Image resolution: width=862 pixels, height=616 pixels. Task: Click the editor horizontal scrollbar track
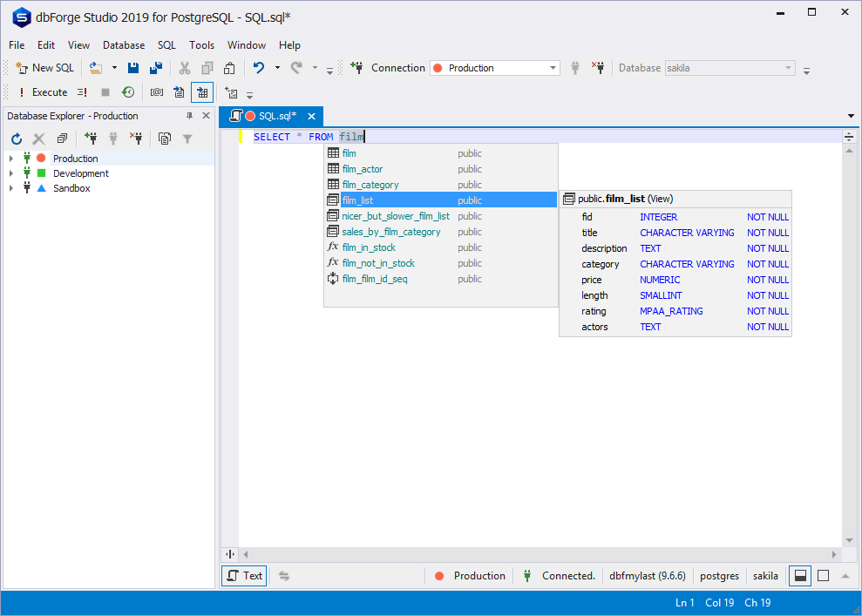click(x=540, y=554)
